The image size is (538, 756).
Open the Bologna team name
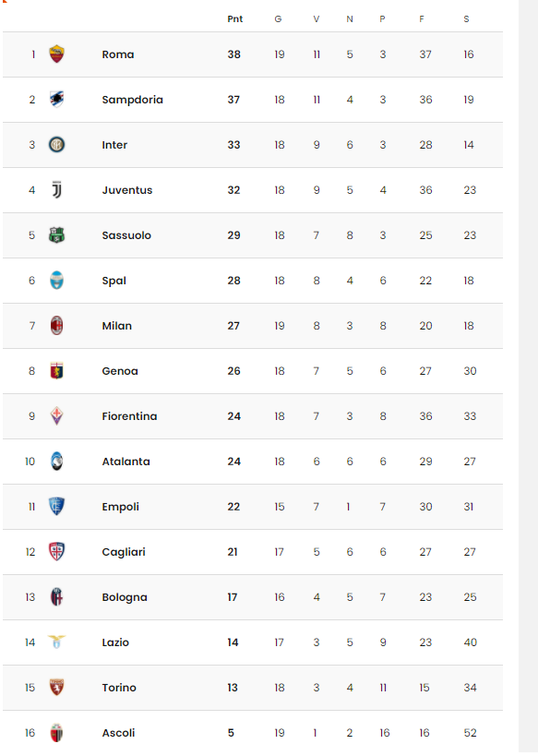[x=125, y=597]
